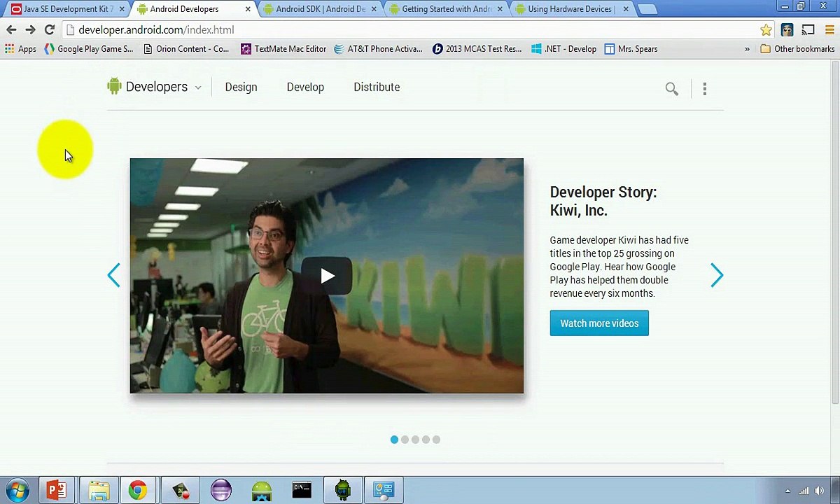Select the second carousel dot
Screen dimensions: 840x504
[405, 440]
